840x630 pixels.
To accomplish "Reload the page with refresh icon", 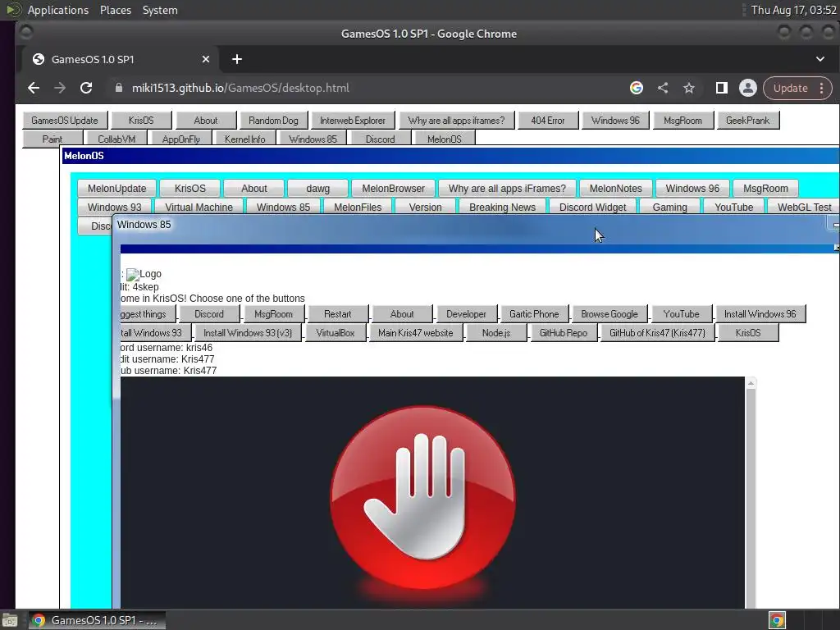I will [x=85, y=88].
